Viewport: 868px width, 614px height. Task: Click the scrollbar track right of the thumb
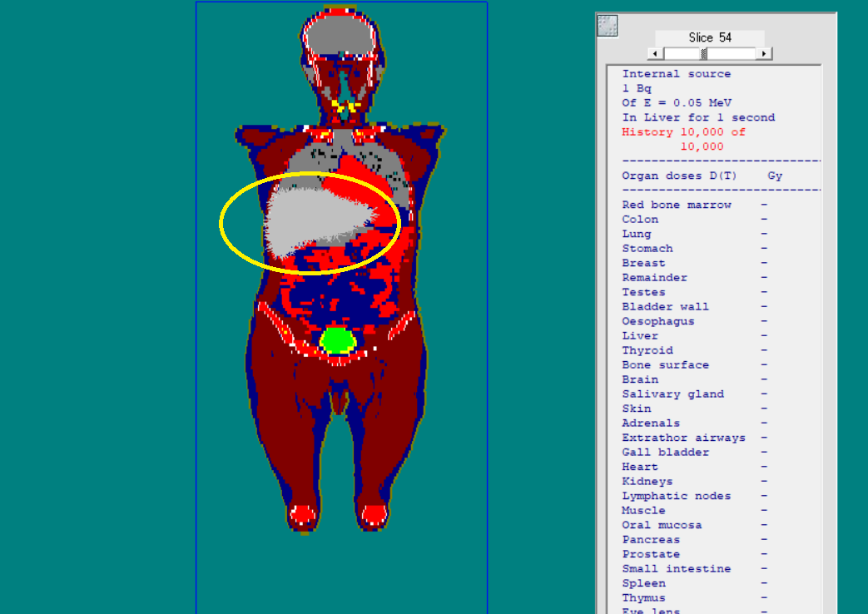pyautogui.click(x=732, y=53)
